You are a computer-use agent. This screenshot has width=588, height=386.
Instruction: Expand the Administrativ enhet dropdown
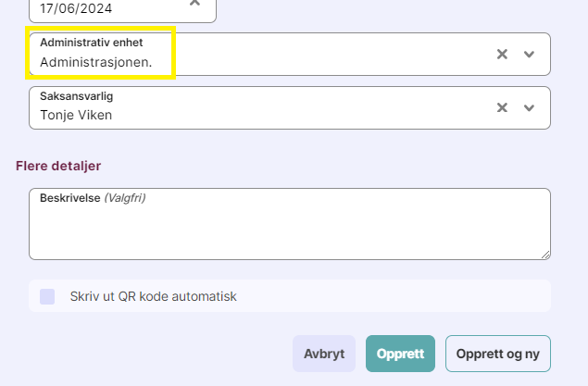[529, 55]
